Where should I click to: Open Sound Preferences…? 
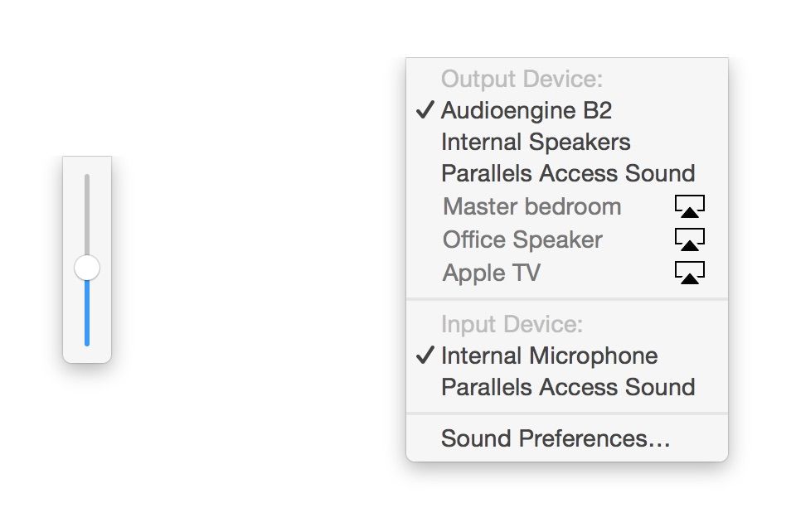(x=556, y=438)
